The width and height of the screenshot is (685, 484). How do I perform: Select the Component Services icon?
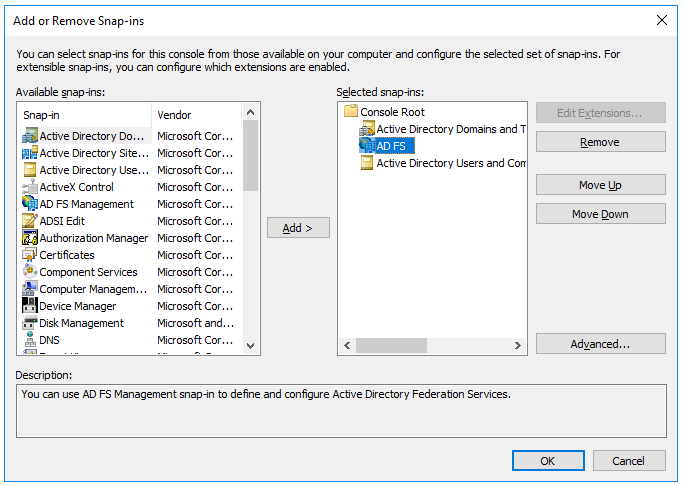[x=30, y=272]
